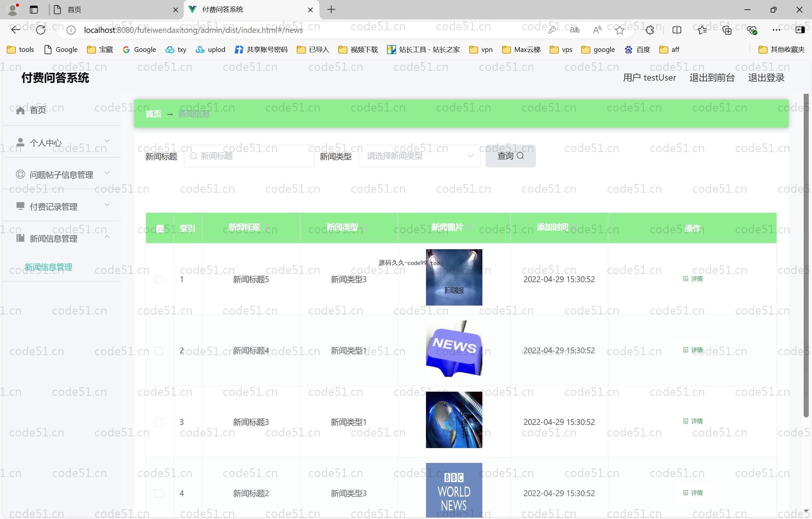Expand 付费记录管理 sidebar menu

[x=62, y=206]
